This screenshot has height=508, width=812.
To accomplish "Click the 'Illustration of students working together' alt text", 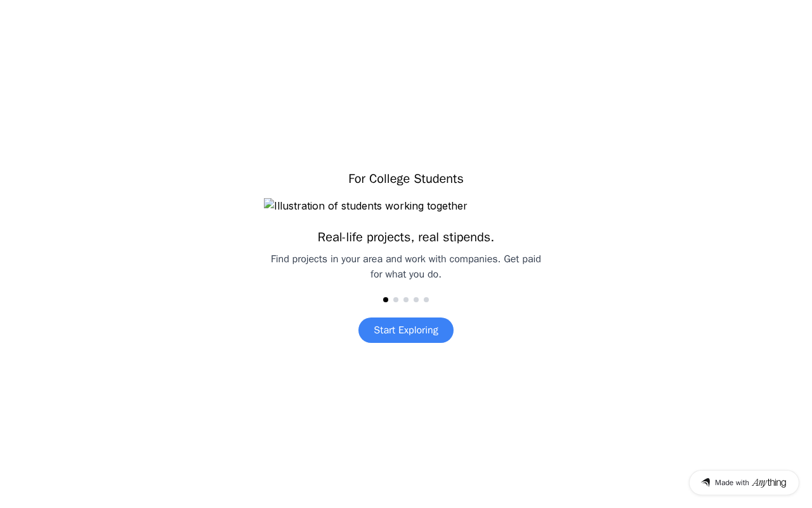I will (370, 206).
